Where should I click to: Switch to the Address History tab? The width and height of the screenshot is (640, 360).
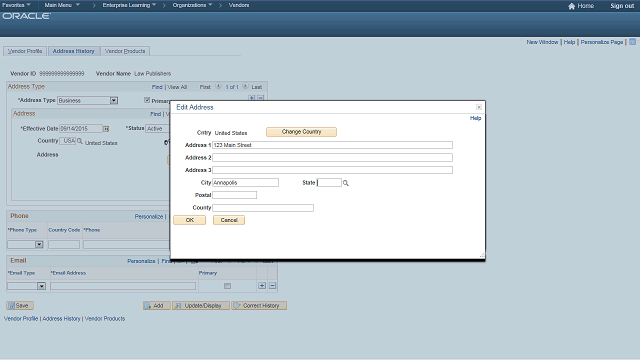tap(73, 51)
